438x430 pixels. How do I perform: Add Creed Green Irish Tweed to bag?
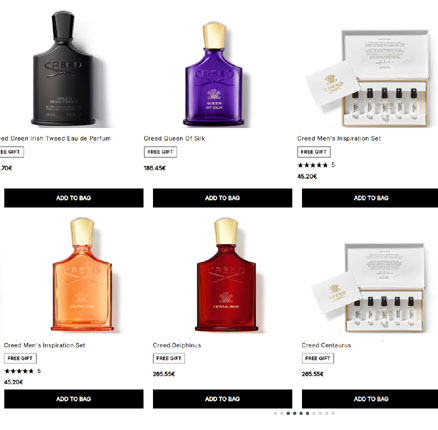[74, 198]
